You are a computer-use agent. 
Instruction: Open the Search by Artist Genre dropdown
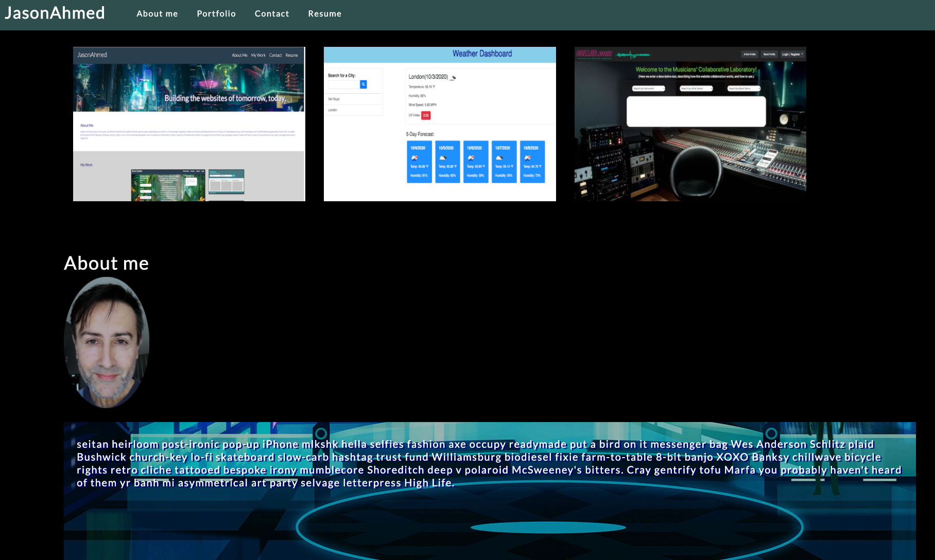696,89
